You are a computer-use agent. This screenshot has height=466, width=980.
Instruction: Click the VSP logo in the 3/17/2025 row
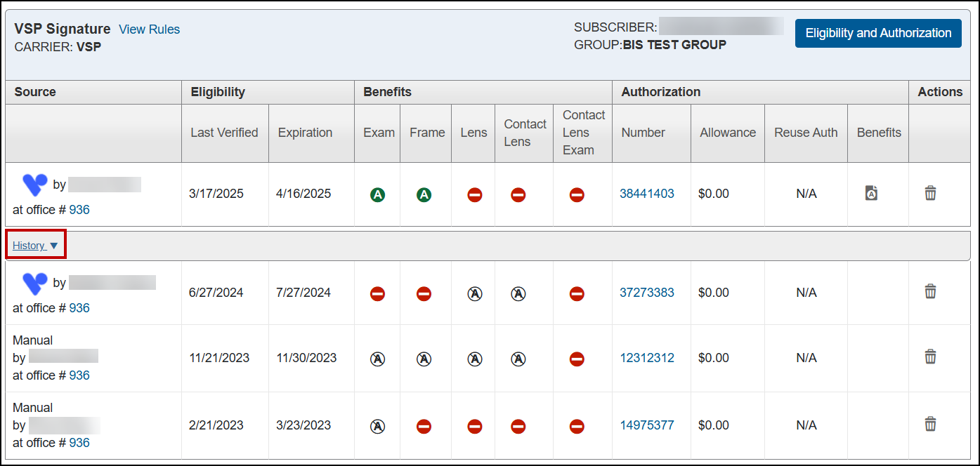pos(34,185)
